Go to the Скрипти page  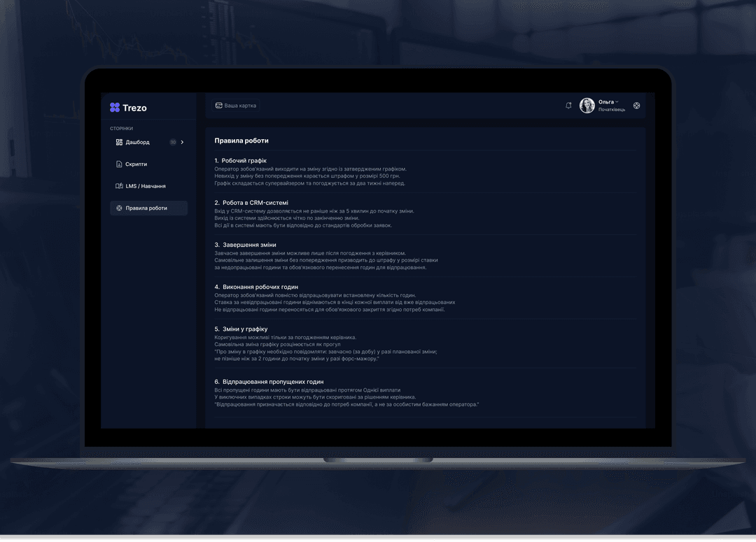[x=136, y=164]
